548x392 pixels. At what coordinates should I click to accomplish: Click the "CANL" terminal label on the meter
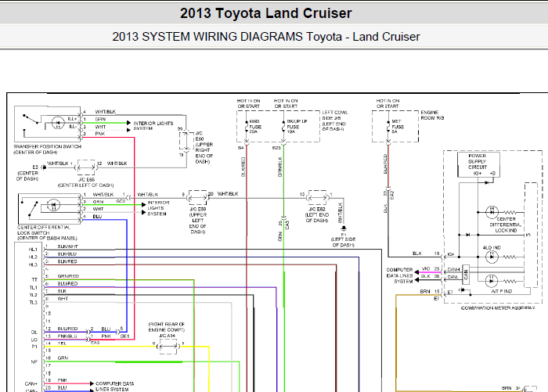click(x=453, y=277)
